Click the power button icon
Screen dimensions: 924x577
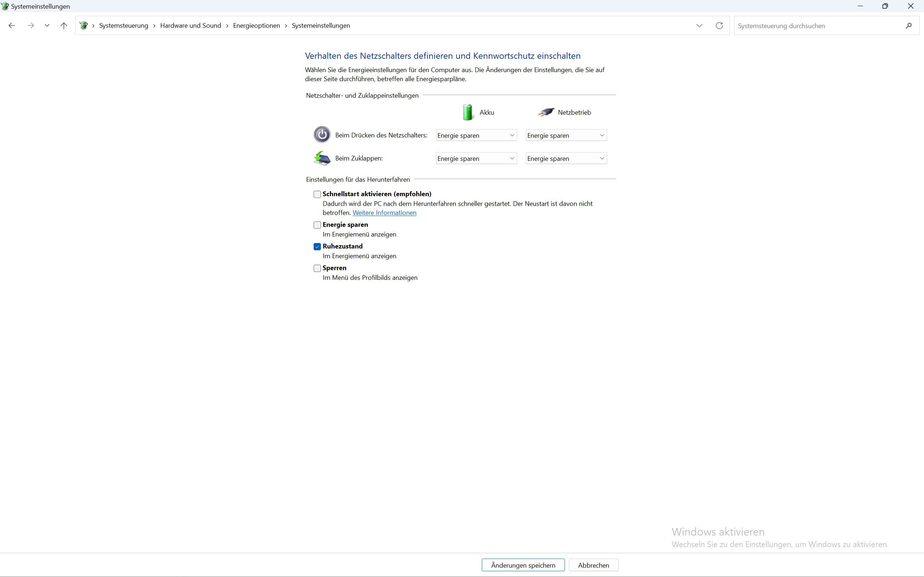(x=322, y=135)
